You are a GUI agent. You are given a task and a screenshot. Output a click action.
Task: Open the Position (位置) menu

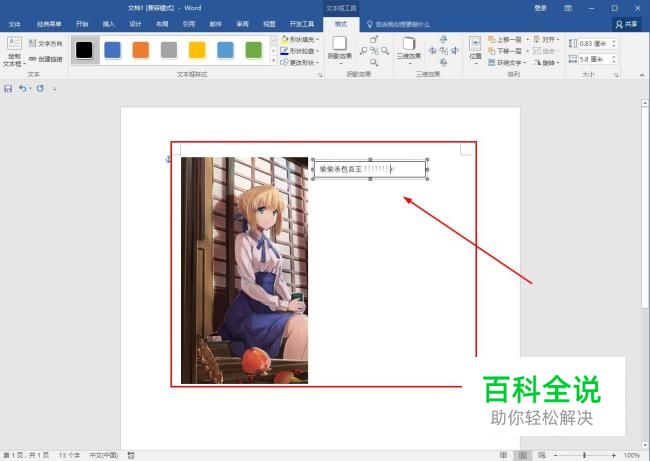click(x=475, y=50)
